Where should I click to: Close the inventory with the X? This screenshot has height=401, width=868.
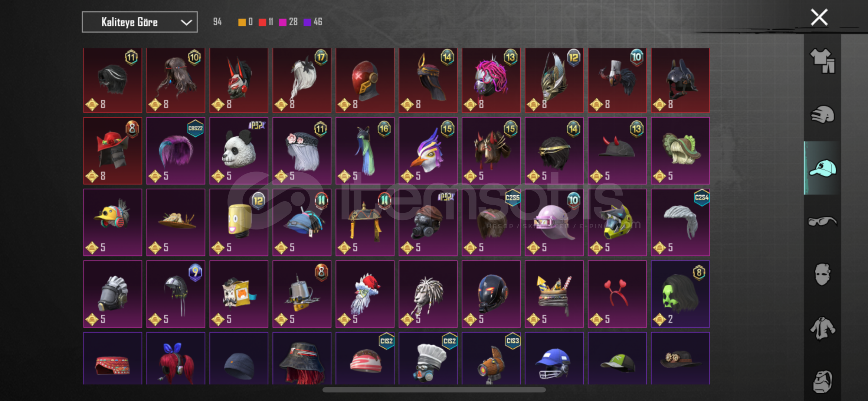click(819, 17)
